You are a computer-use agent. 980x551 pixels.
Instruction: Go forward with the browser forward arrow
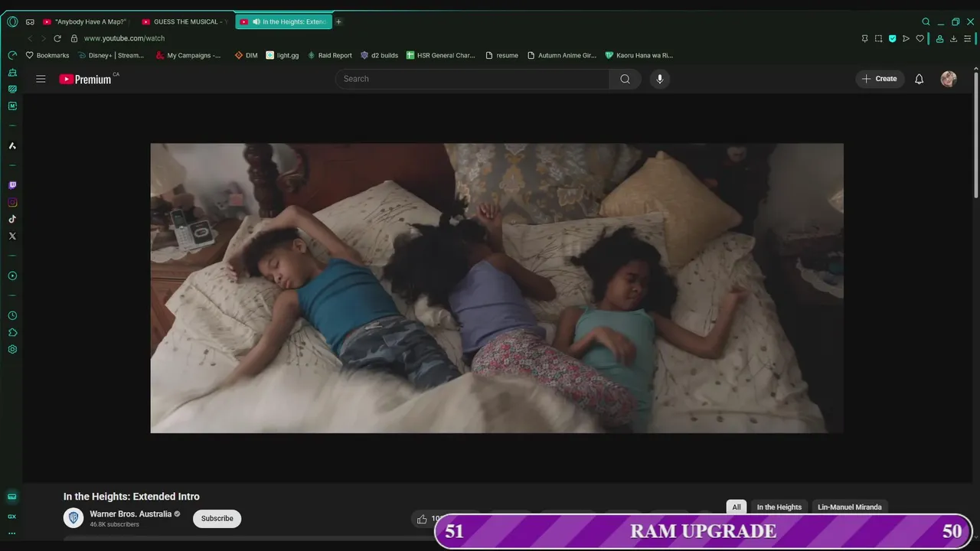coord(43,38)
